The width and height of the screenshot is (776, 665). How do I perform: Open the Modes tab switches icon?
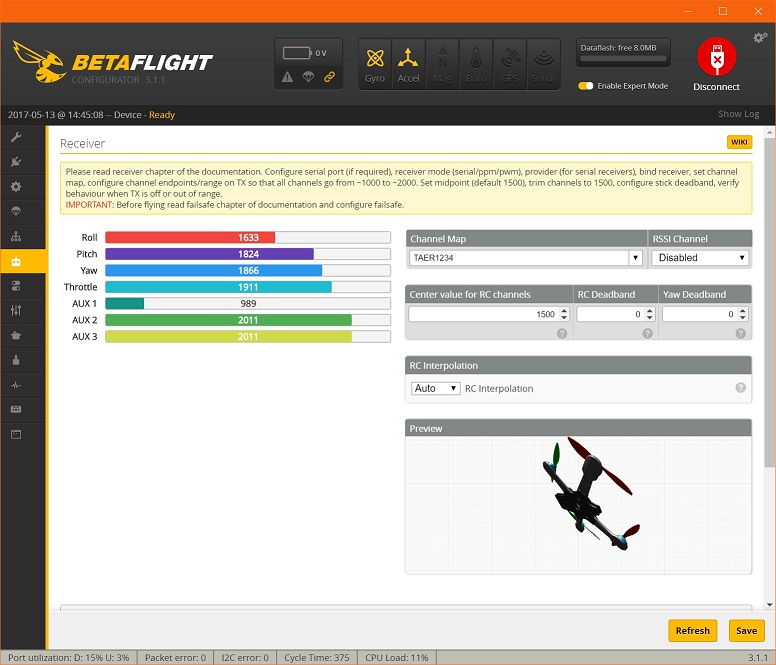[16, 285]
